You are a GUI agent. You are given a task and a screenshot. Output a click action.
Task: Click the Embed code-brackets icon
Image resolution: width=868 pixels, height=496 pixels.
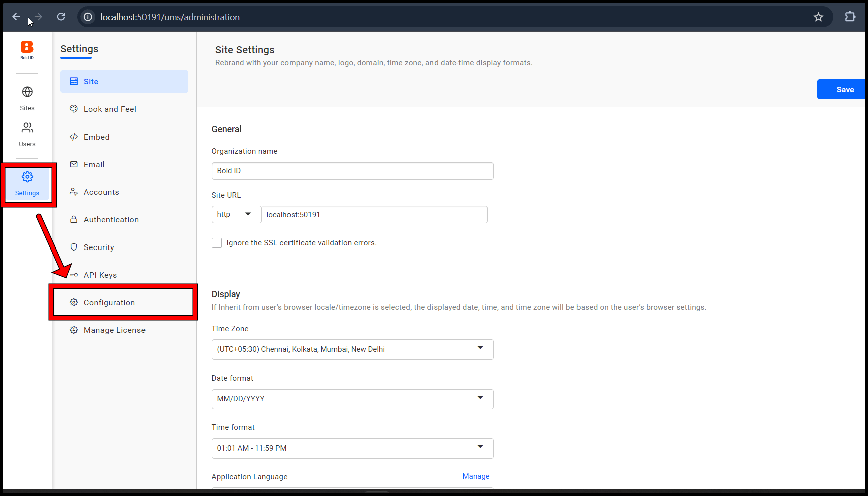[x=74, y=137]
